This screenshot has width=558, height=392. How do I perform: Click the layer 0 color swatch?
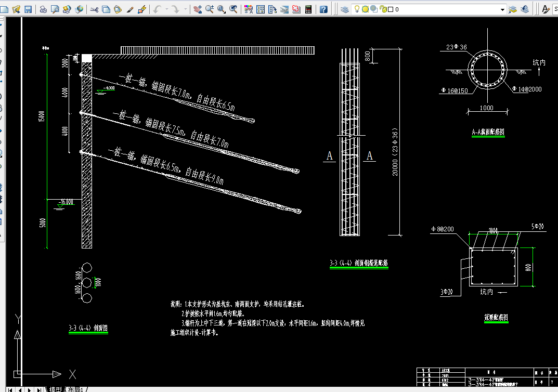[391, 9]
